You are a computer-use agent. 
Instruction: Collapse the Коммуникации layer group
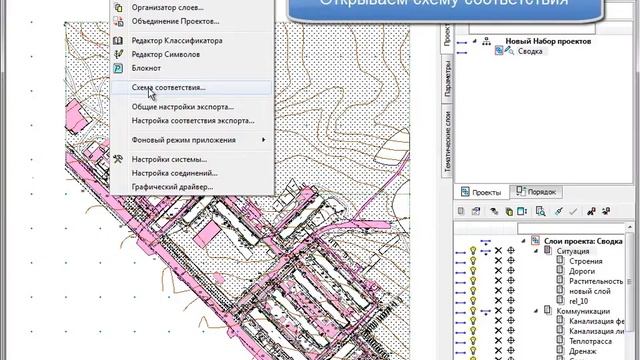(536, 311)
